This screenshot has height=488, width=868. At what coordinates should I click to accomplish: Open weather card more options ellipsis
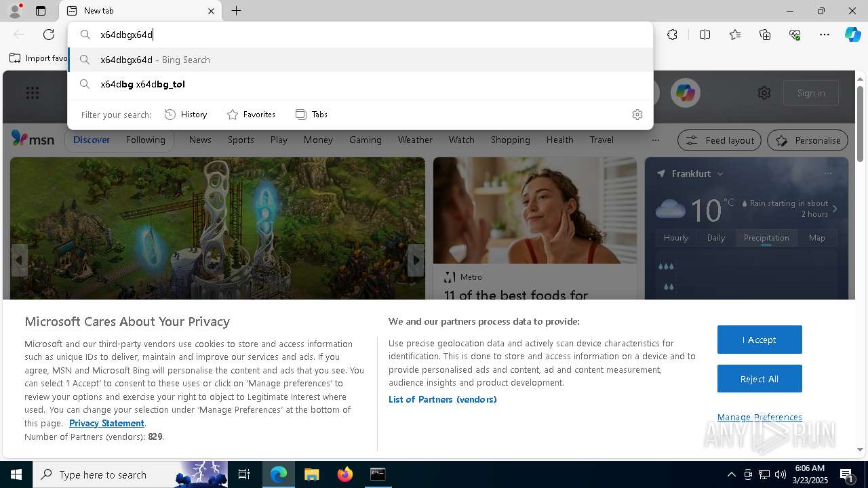click(x=827, y=174)
